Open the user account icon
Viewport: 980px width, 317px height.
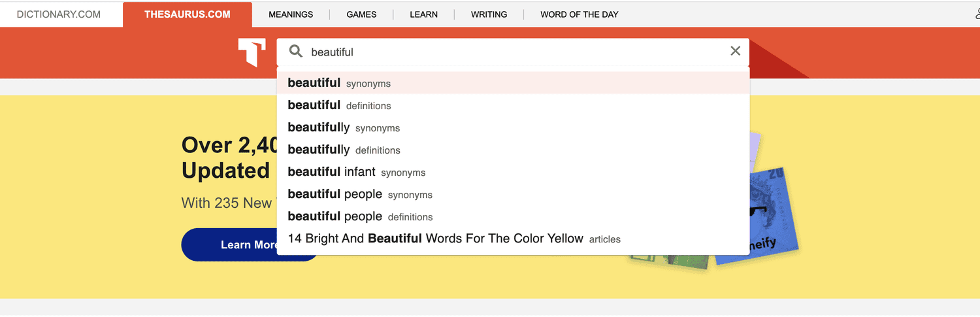pyautogui.click(x=977, y=14)
